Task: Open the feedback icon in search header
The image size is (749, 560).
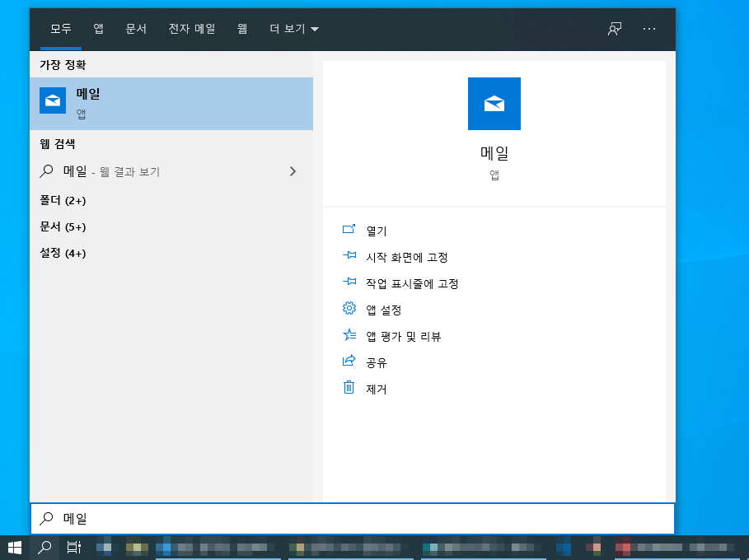Action: pos(615,29)
